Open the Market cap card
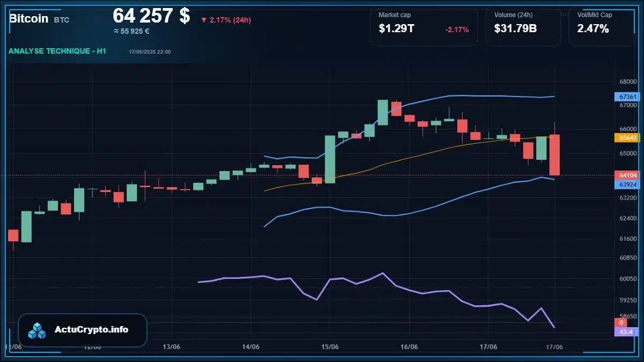The width and height of the screenshot is (644, 362). (424, 26)
